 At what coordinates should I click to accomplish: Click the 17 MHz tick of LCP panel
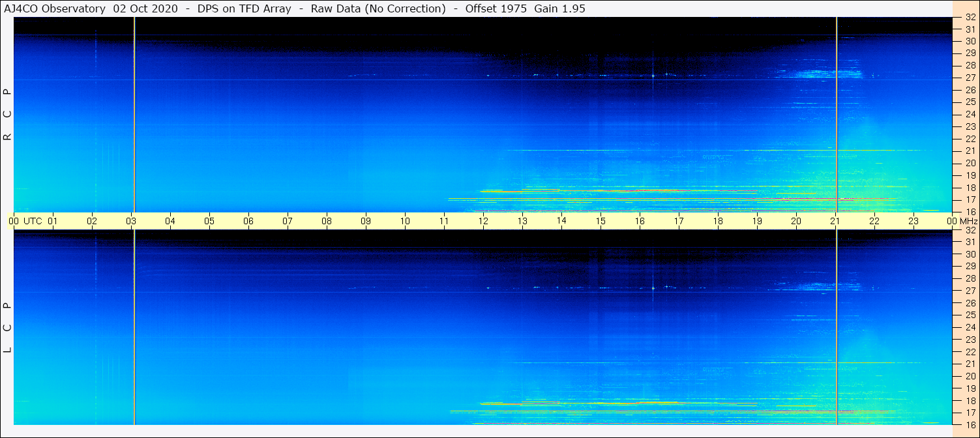click(970, 413)
